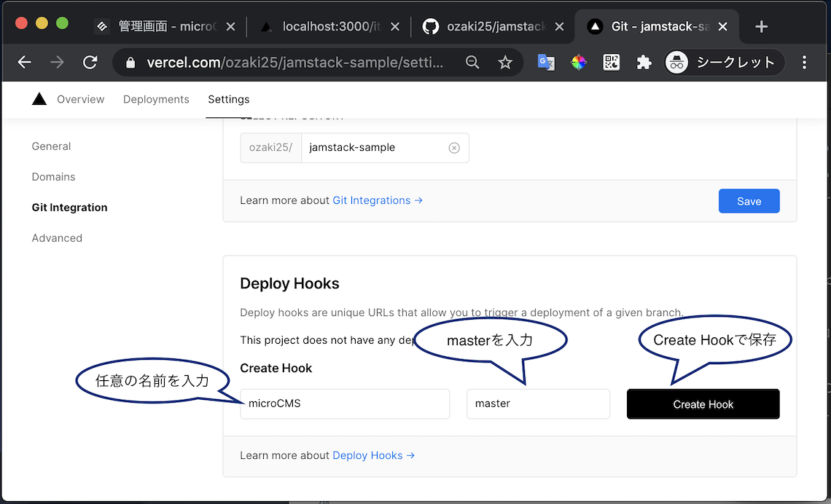Click the incognito シークレット profile badge
The height and width of the screenshot is (504, 831).
(724, 63)
